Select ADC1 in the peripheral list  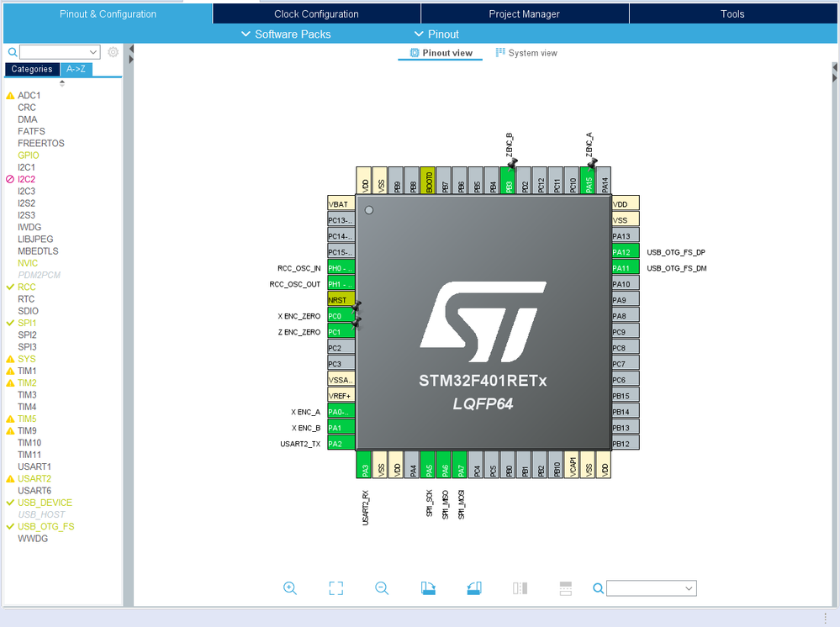coord(29,95)
